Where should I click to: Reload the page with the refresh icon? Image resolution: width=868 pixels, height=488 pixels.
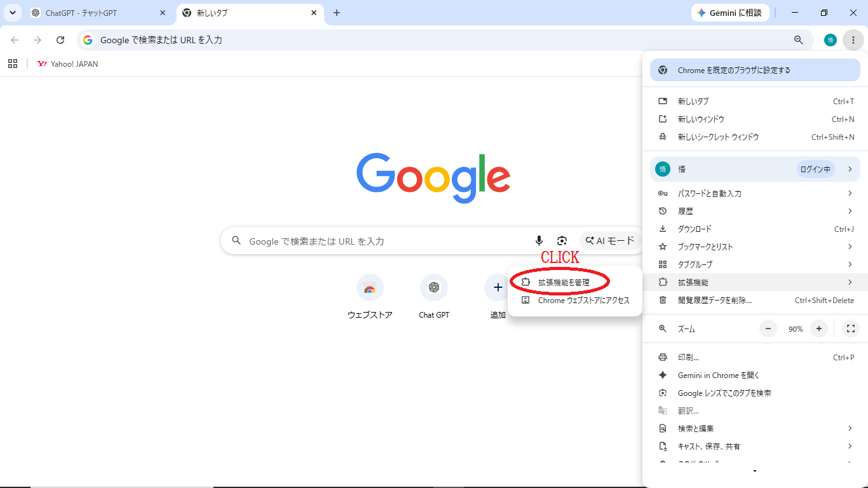coord(60,40)
